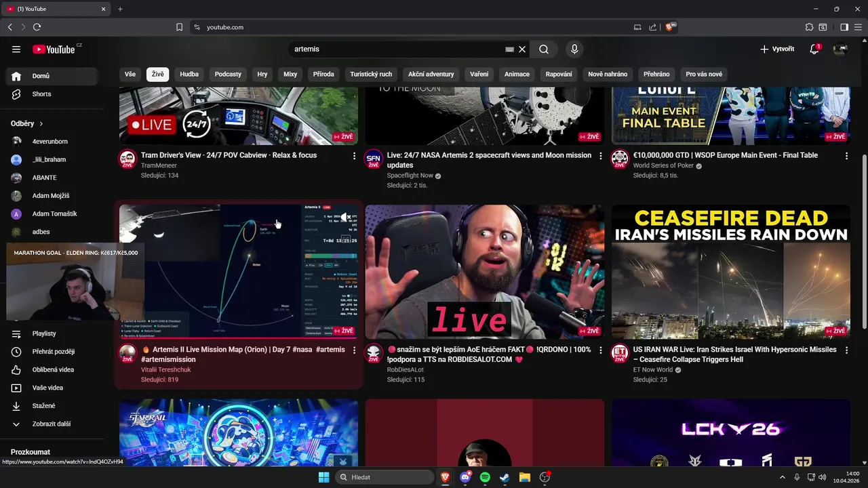Open Steam from the taskbar
This screenshot has height=488, width=868.
pos(505,477)
